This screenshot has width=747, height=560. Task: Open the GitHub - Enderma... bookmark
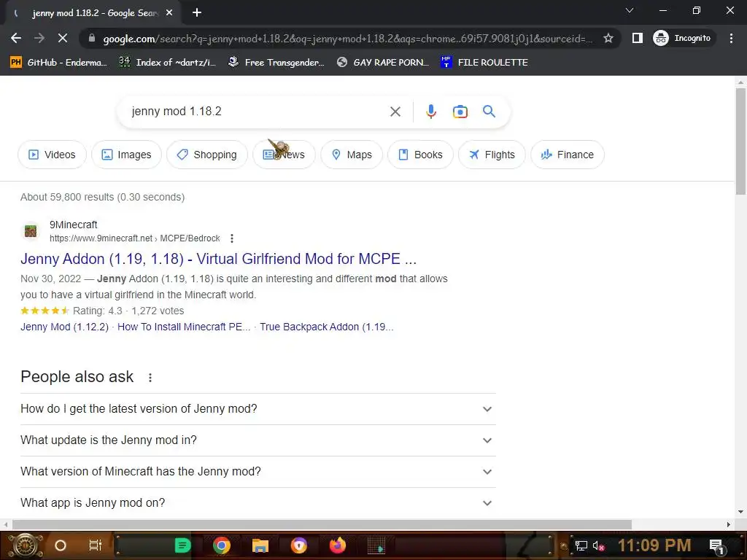[58, 63]
